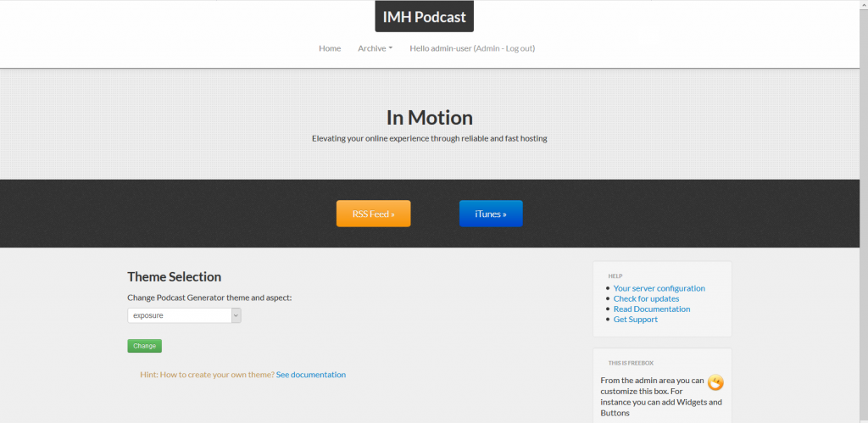The width and height of the screenshot is (868, 423).
Task: Open the RSS Feed button
Action: pos(374,214)
